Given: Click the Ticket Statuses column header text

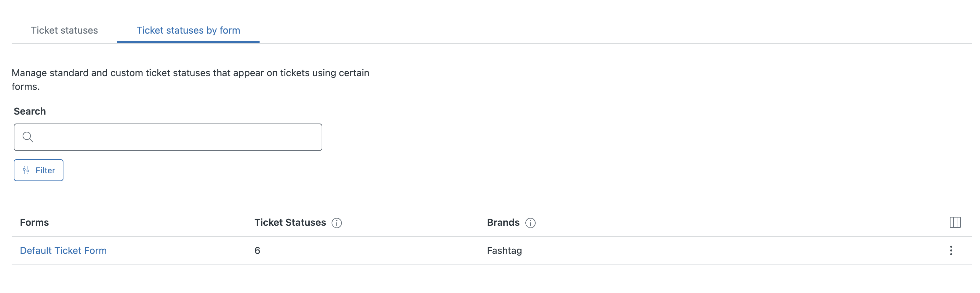Looking at the screenshot, I should pos(290,222).
